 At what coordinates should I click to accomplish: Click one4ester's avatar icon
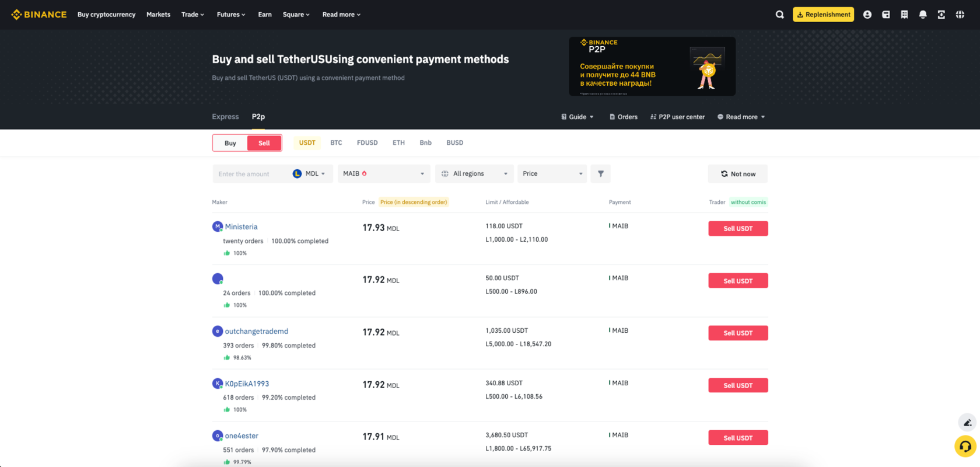(218, 435)
